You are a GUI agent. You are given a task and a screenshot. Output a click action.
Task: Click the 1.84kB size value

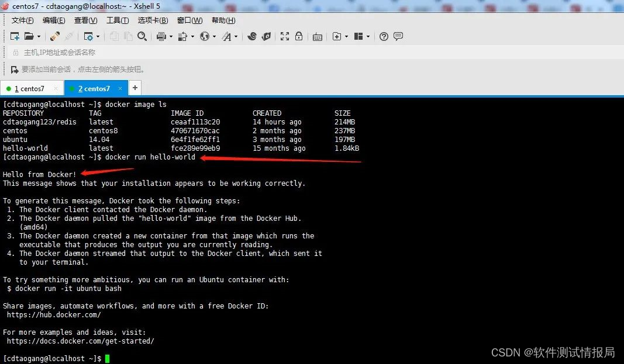pyautogui.click(x=347, y=148)
